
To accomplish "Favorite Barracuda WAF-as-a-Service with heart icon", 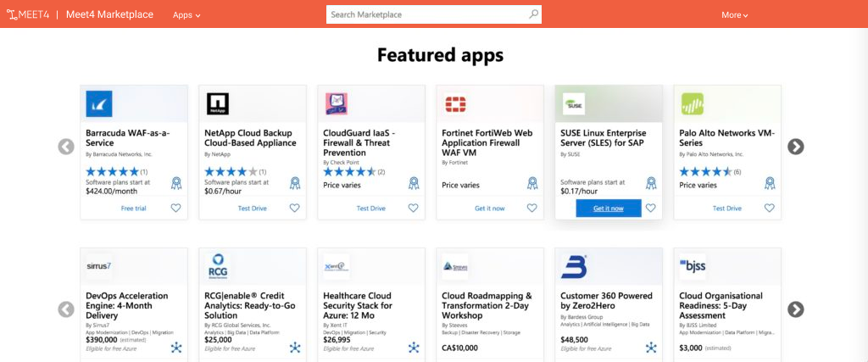I will point(175,208).
